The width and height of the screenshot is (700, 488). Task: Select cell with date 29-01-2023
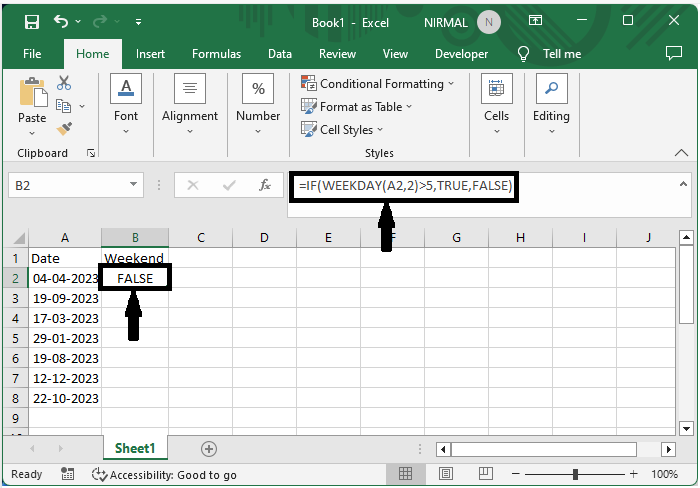coord(65,338)
